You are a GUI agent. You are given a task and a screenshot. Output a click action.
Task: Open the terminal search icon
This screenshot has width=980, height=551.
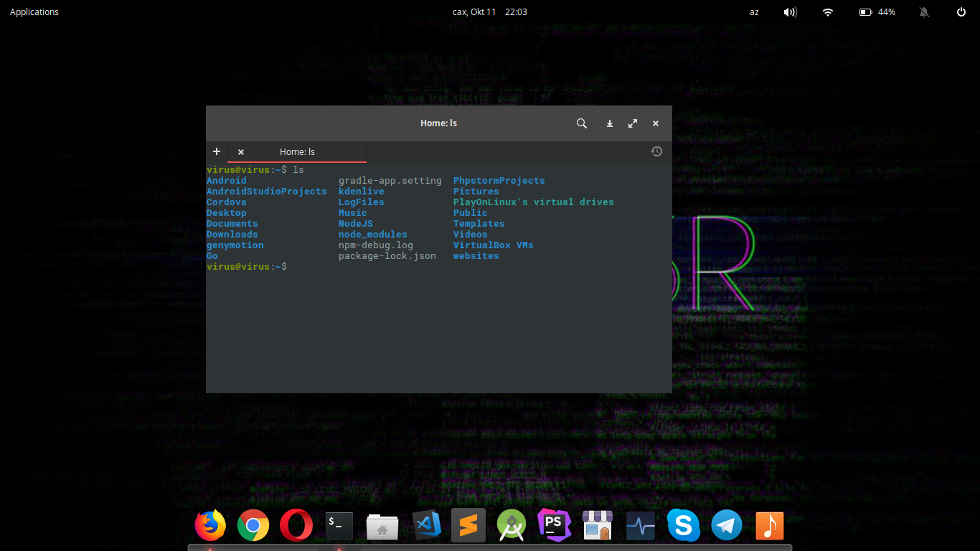pos(582,123)
